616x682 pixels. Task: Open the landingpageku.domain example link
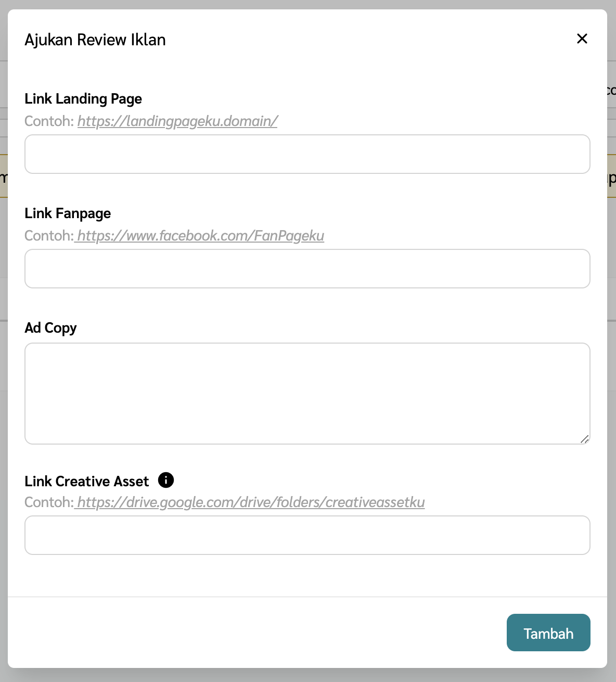coord(177,121)
